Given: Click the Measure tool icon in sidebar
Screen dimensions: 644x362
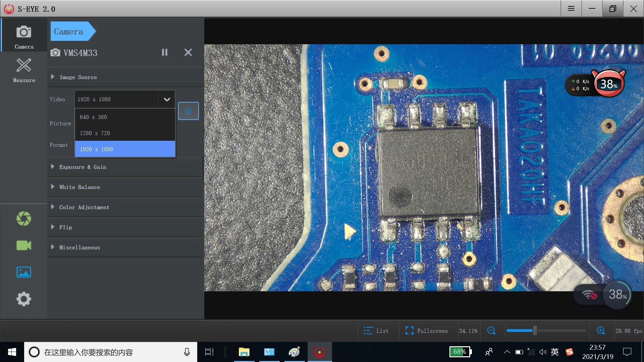Looking at the screenshot, I should (x=24, y=70).
